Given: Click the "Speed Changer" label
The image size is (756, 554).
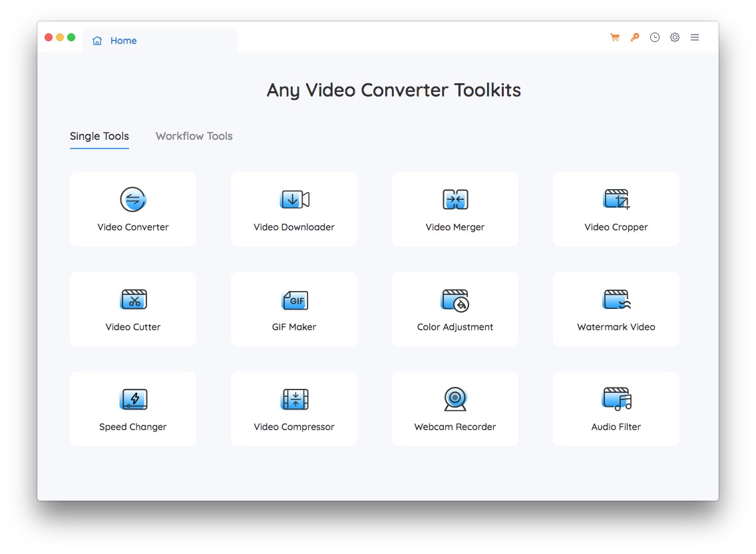Looking at the screenshot, I should pyautogui.click(x=133, y=427).
